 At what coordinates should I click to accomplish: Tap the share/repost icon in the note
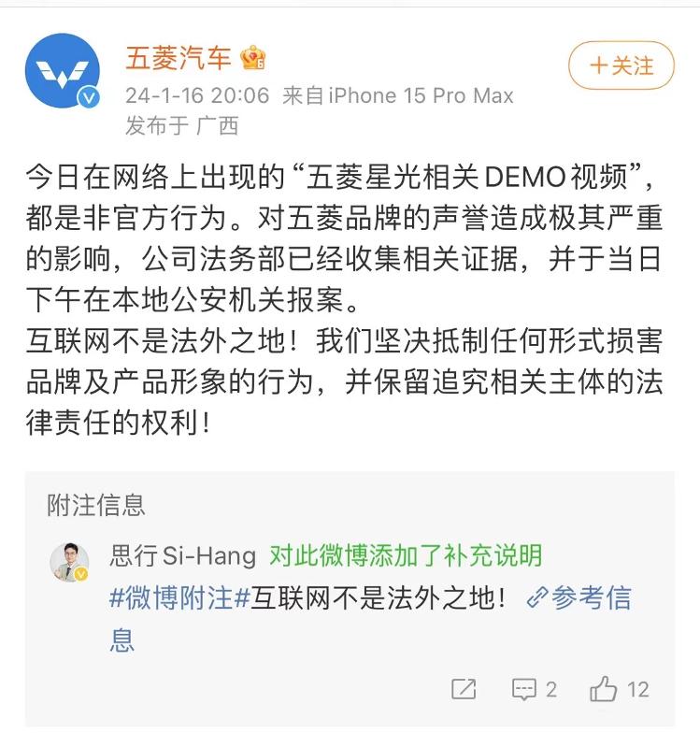464,689
